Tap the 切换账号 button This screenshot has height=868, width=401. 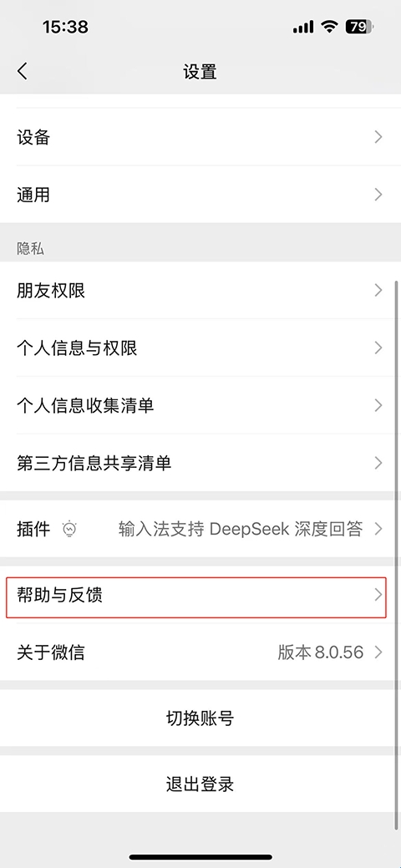point(200,718)
